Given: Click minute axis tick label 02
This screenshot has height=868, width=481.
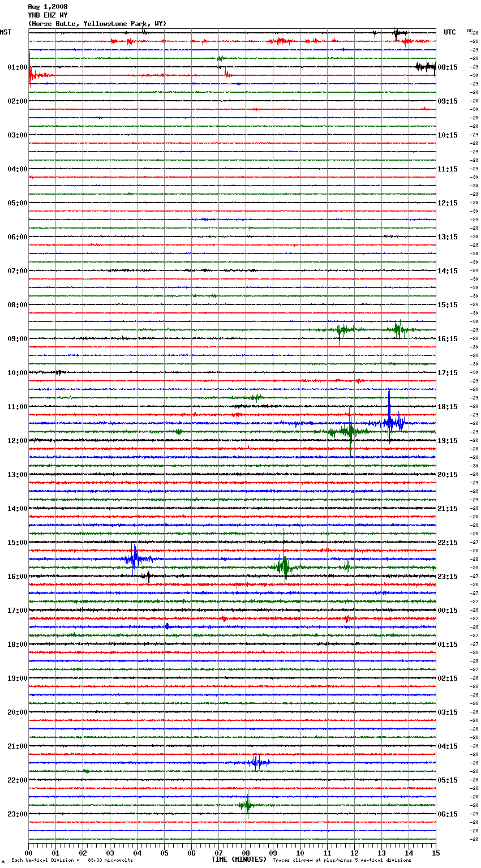Looking at the screenshot, I should pyautogui.click(x=83, y=853).
